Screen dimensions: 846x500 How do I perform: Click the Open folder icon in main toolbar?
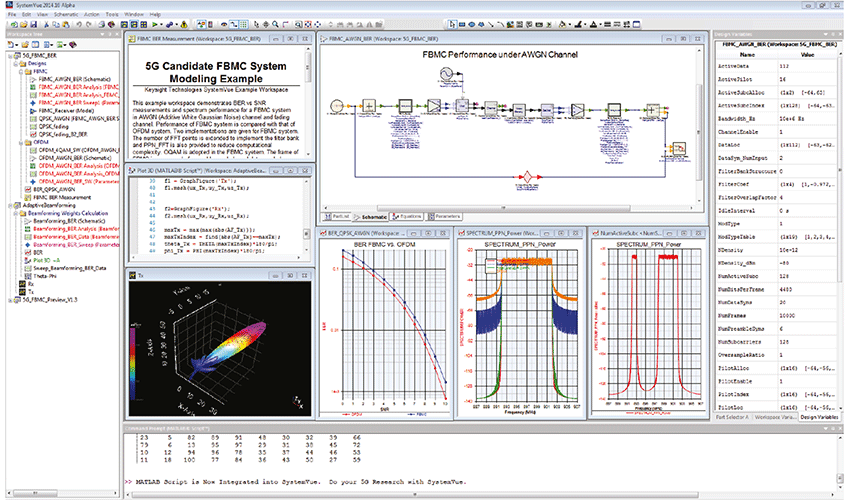(x=24, y=24)
